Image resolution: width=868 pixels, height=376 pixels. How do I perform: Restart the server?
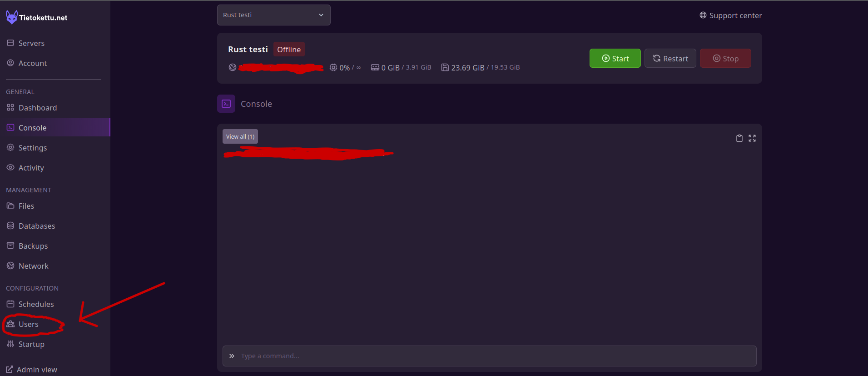tap(670, 58)
